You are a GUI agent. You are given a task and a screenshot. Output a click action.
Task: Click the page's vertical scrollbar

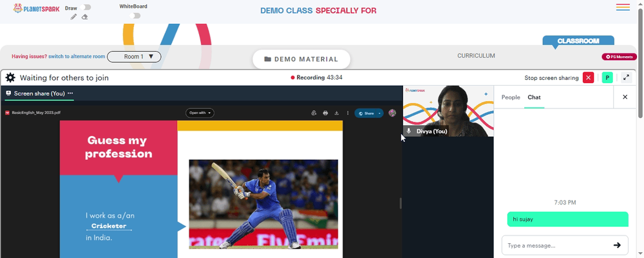pyautogui.click(x=640, y=62)
